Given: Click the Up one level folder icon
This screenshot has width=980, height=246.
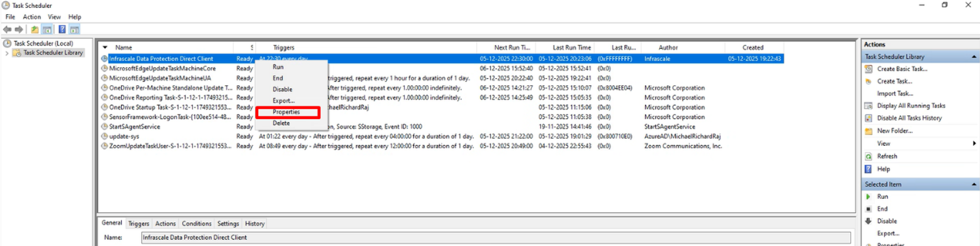Looking at the screenshot, I should point(34,29).
